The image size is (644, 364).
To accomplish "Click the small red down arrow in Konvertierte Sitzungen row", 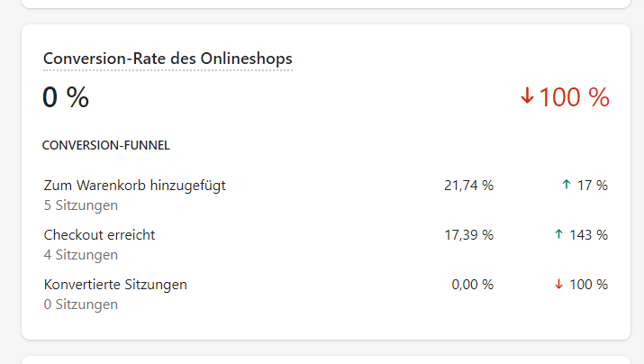I will pyautogui.click(x=558, y=285).
